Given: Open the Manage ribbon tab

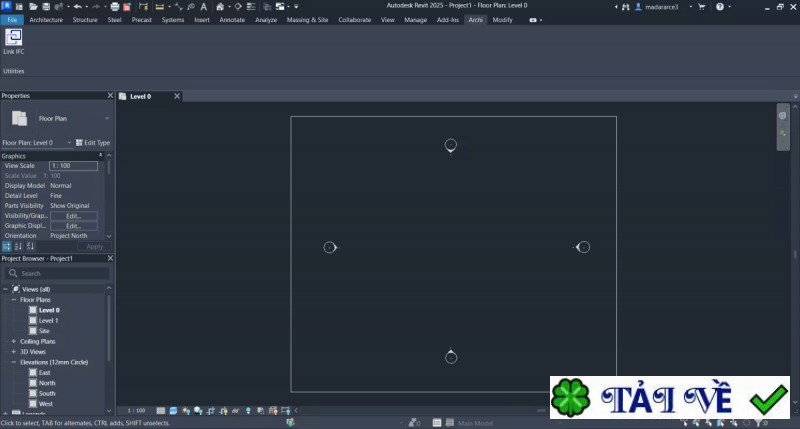Looking at the screenshot, I should [415, 20].
